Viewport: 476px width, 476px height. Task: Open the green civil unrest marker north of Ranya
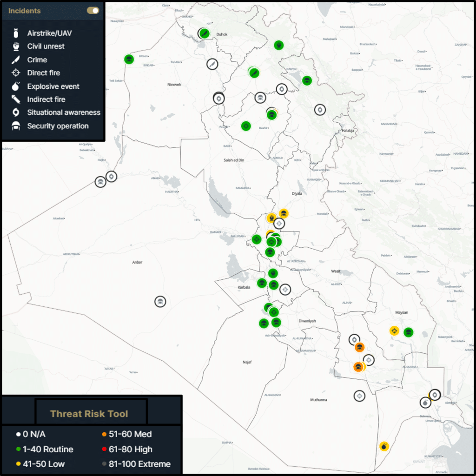tap(278, 45)
